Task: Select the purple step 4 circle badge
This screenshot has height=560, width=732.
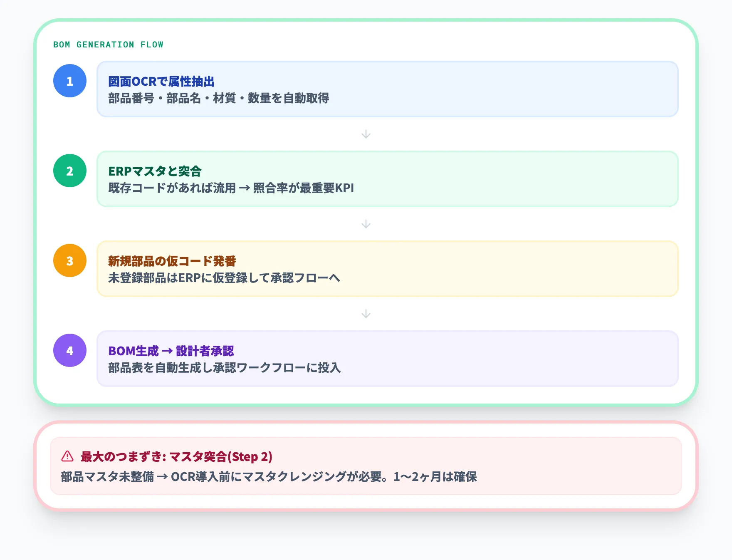Action: pyautogui.click(x=69, y=350)
